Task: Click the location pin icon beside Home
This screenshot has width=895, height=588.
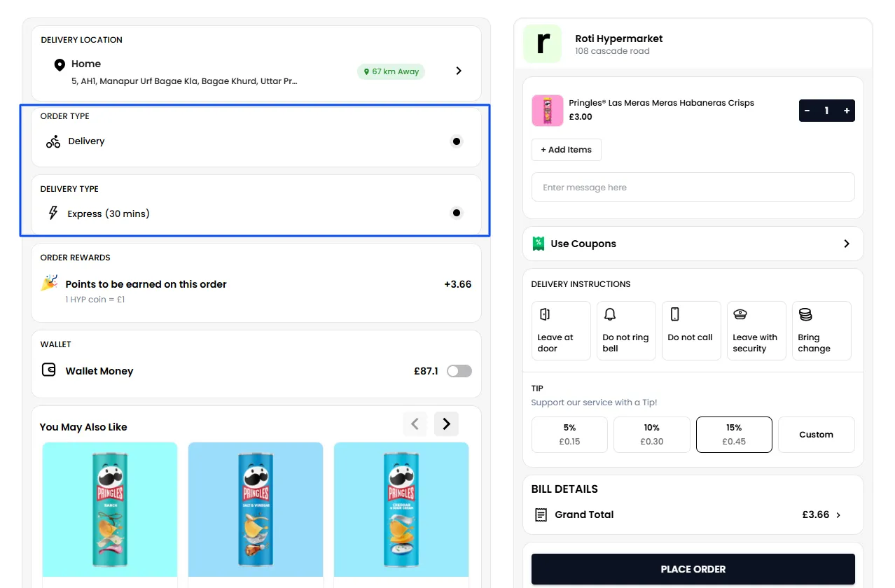Action: click(x=60, y=65)
